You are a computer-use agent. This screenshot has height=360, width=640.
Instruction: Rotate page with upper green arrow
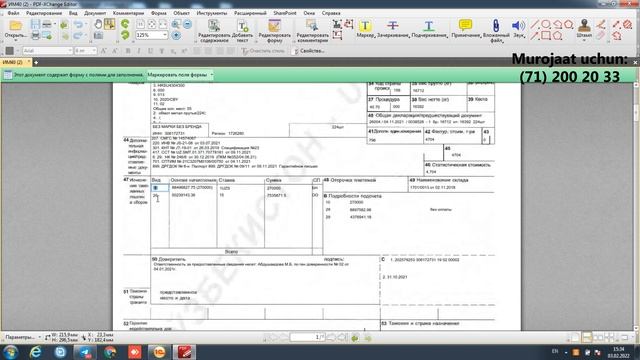pyautogui.click(x=125, y=24)
